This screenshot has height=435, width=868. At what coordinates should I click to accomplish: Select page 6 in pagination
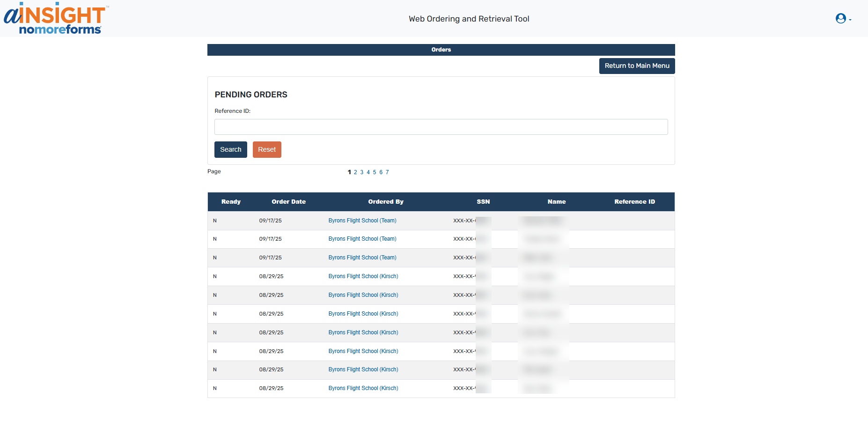[x=381, y=172]
